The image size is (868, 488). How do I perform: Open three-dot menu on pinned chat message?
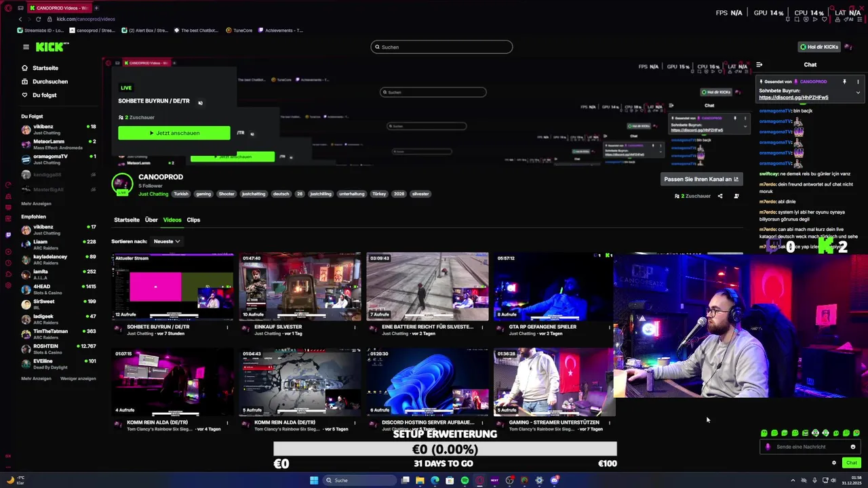point(858,81)
